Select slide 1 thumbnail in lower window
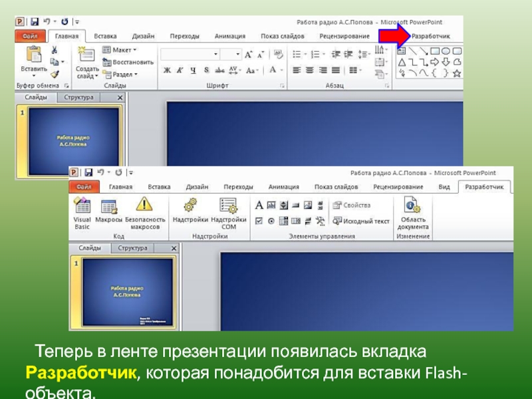 click(x=128, y=292)
